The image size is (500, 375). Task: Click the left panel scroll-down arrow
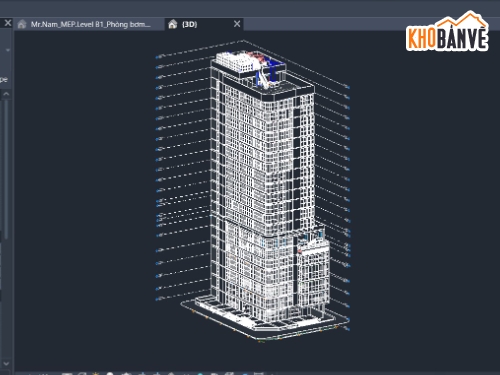pos(6,363)
